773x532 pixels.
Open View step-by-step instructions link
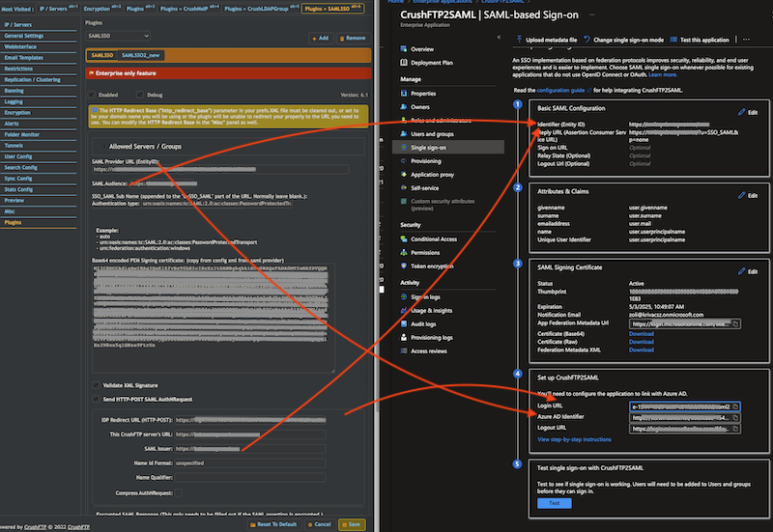(574, 439)
